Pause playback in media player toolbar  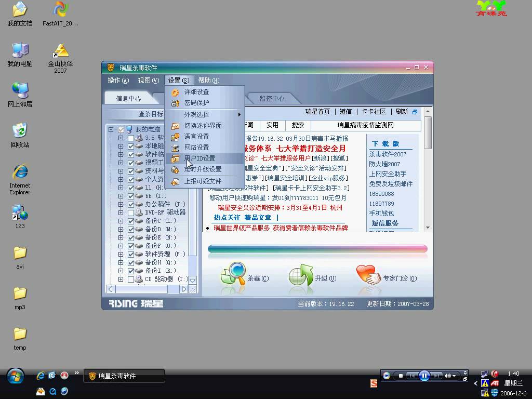(424, 376)
